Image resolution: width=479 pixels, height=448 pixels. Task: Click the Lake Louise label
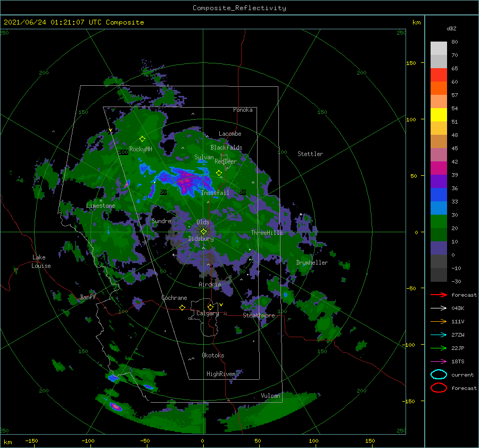coord(41,262)
